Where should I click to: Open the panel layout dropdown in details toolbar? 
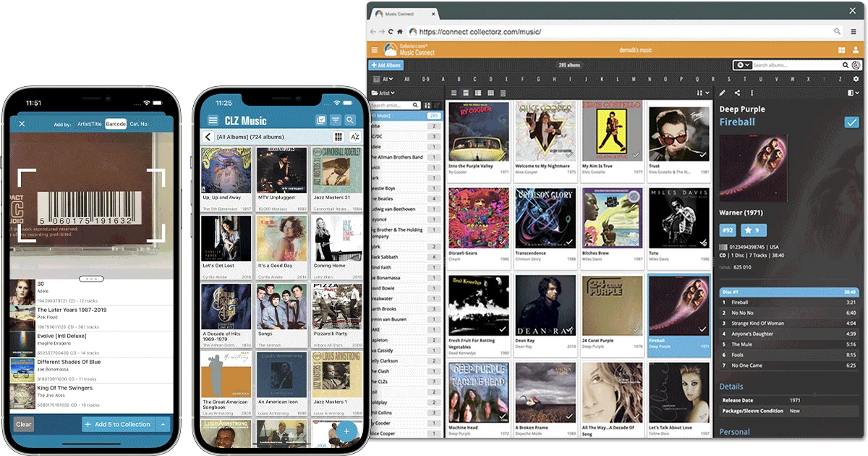coord(852,93)
